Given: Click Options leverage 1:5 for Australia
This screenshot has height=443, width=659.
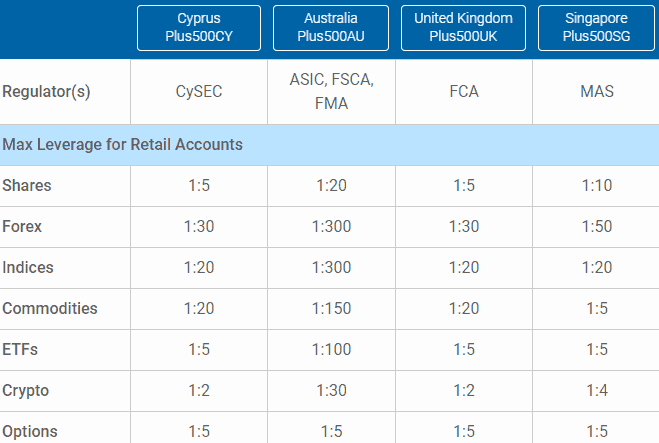Looking at the screenshot, I should (331, 432).
